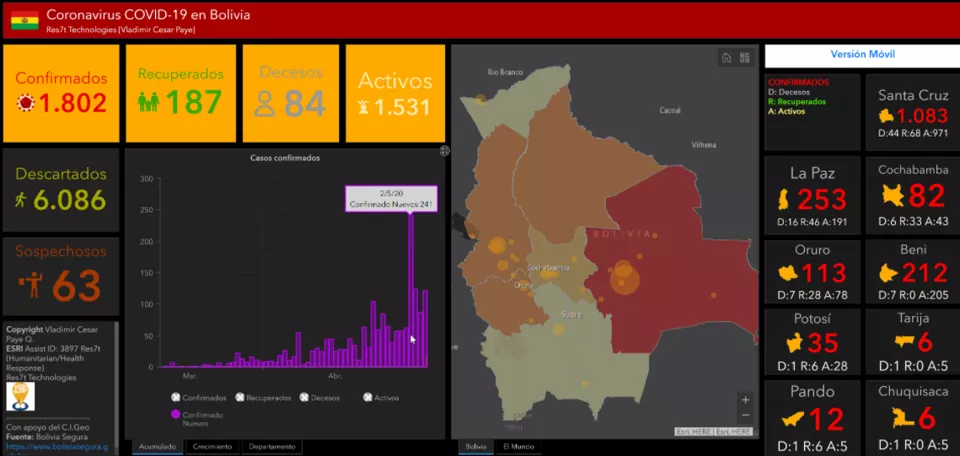Click the 'R: Recuperados' legend text
The image size is (960, 456).
click(x=797, y=102)
